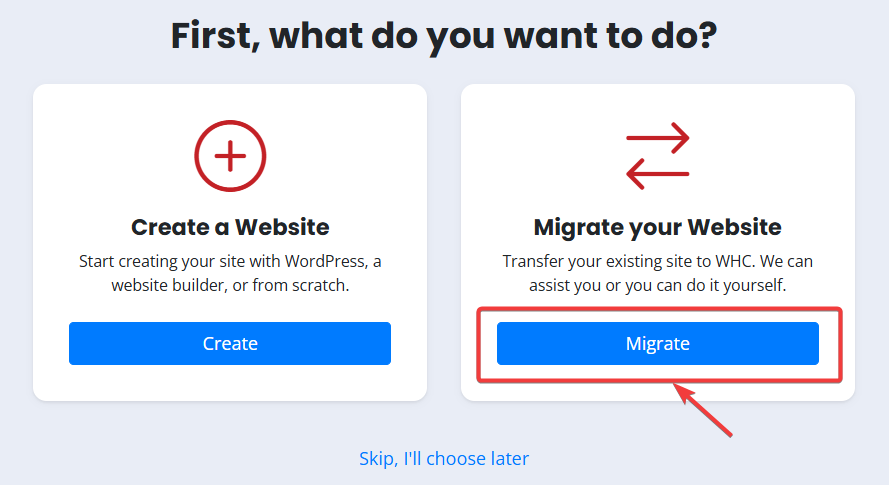This screenshot has height=485, width=889.
Task: Select the blue Migrate button
Action: pos(658,343)
